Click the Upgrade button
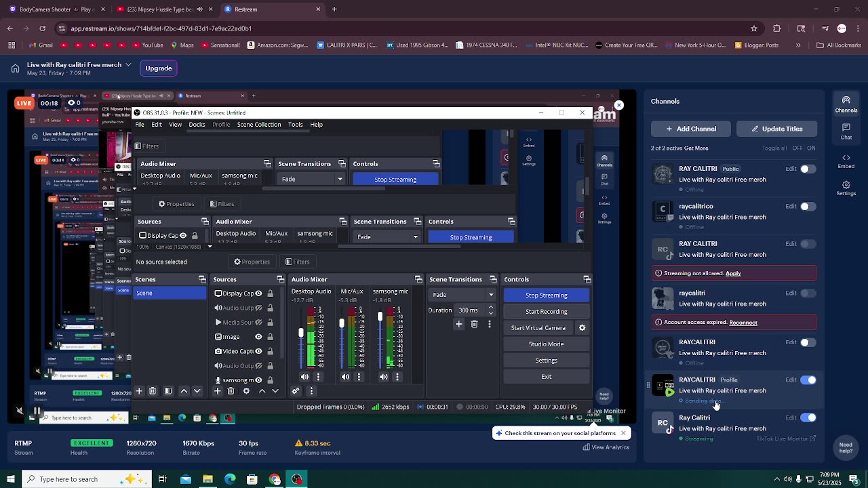This screenshot has height=488, width=868. click(159, 68)
